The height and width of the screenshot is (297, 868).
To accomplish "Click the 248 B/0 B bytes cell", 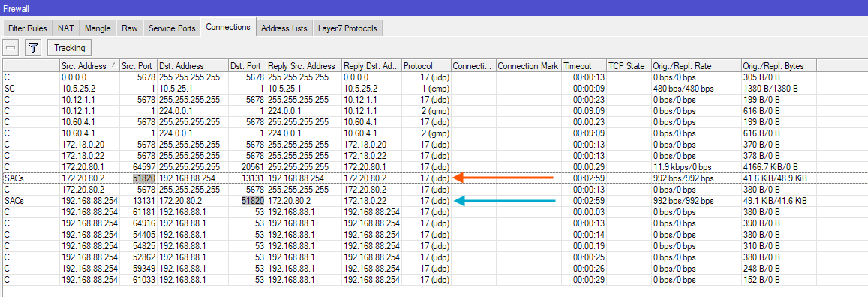I will (x=779, y=268).
